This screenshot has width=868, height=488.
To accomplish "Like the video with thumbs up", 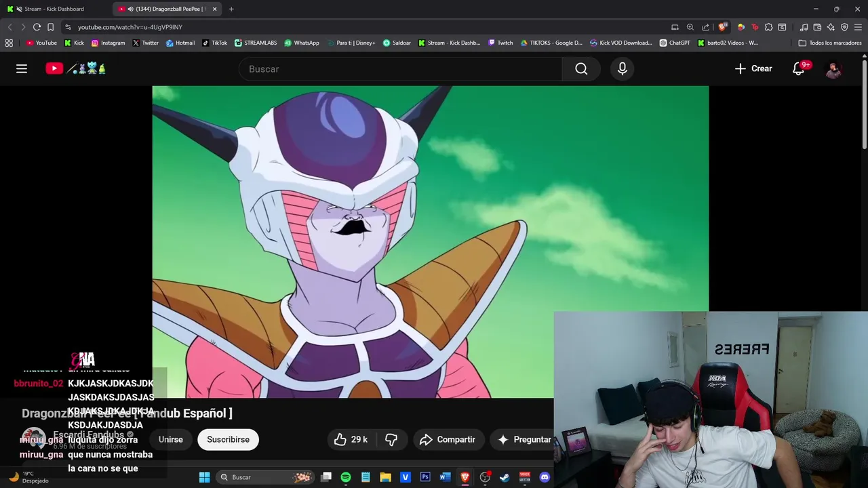I will (x=350, y=439).
